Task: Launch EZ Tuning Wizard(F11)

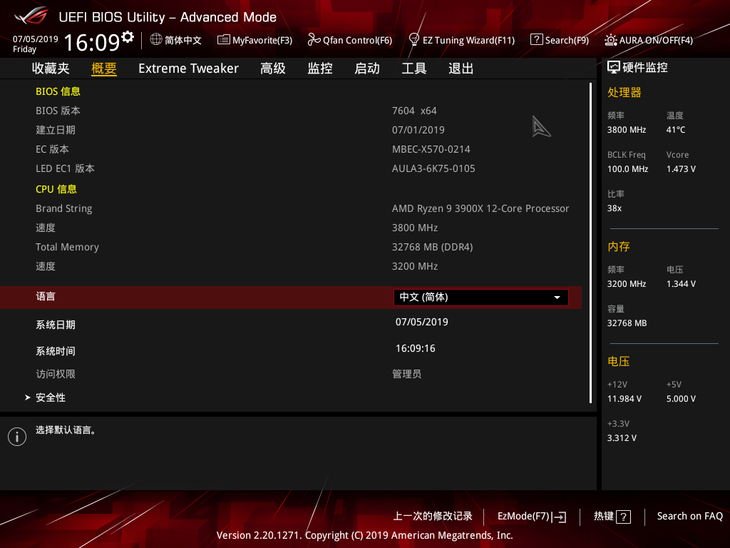Action: click(x=461, y=40)
